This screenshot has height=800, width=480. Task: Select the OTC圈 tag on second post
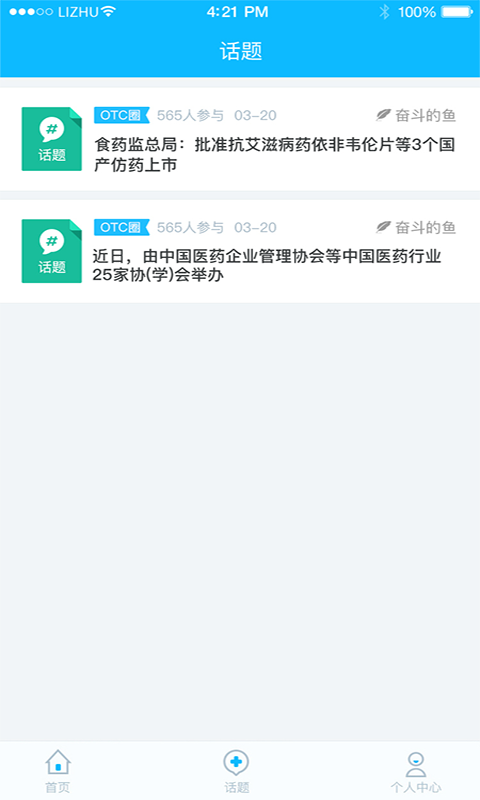coord(121,227)
